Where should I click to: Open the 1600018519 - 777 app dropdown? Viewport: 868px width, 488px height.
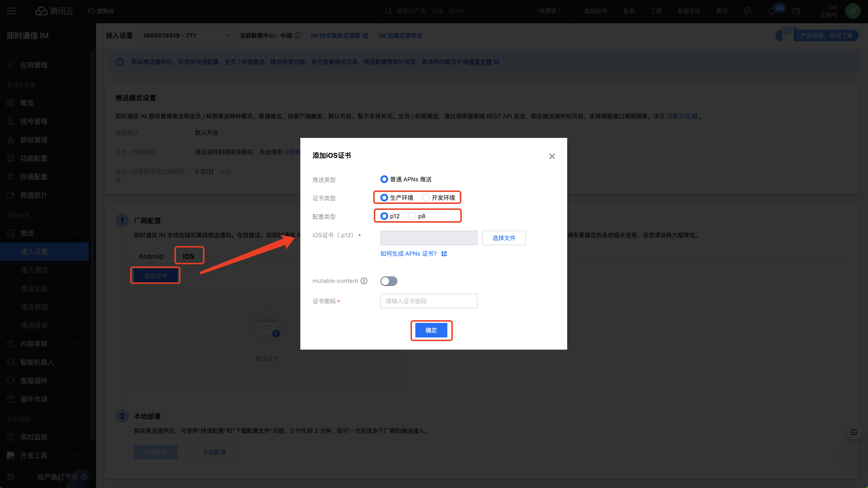point(186,36)
